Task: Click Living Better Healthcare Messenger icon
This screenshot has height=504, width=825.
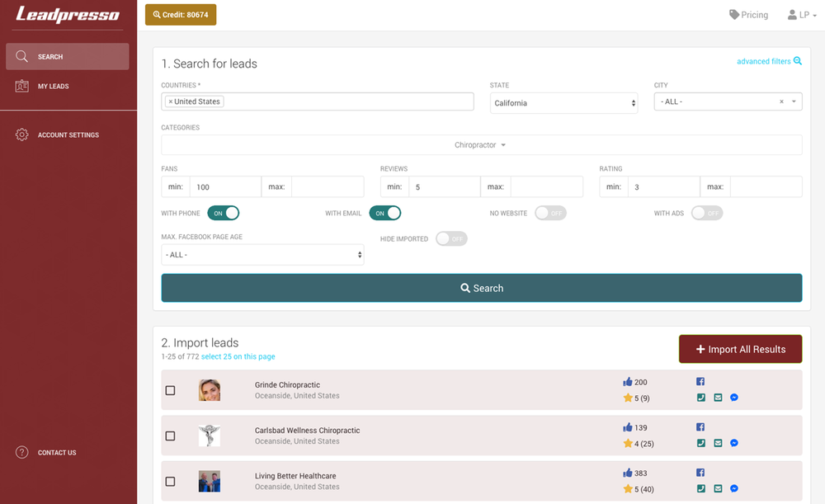Action: tap(734, 488)
